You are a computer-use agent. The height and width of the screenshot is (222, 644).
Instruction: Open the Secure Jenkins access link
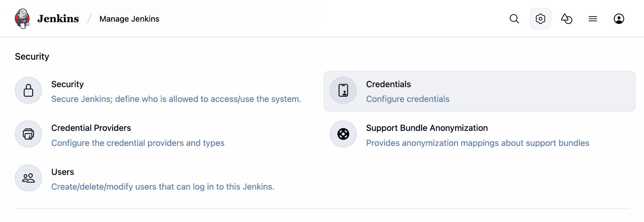pyautogui.click(x=176, y=99)
